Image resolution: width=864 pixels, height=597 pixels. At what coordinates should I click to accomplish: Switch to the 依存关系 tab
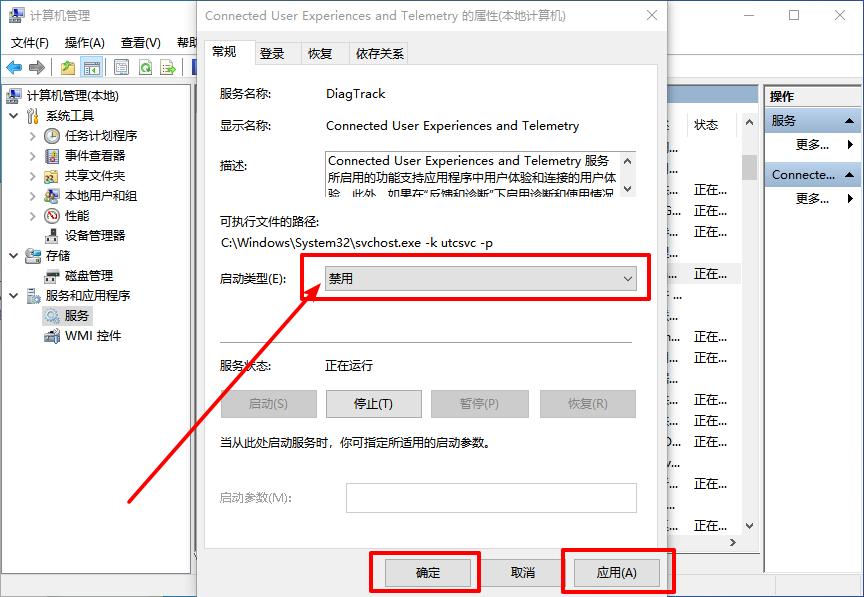pyautogui.click(x=379, y=54)
